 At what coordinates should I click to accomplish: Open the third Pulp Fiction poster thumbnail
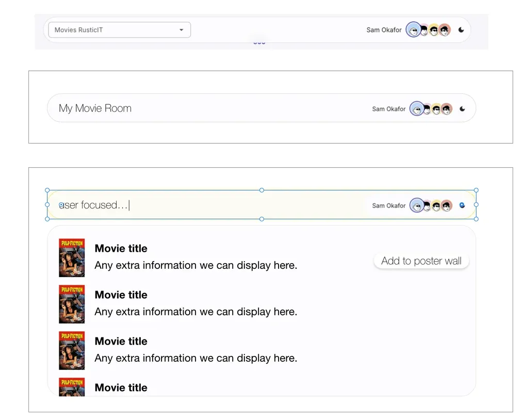[x=72, y=350]
